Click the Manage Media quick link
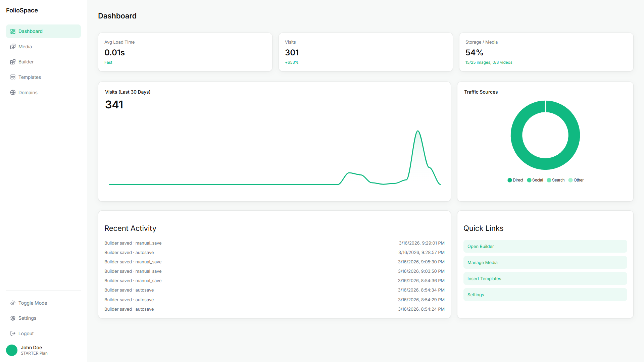Viewport: 644px width, 362px height. tap(545, 262)
